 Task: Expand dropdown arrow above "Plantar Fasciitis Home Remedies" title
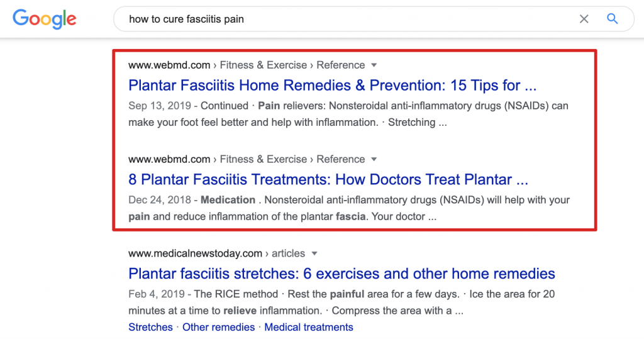pos(374,65)
